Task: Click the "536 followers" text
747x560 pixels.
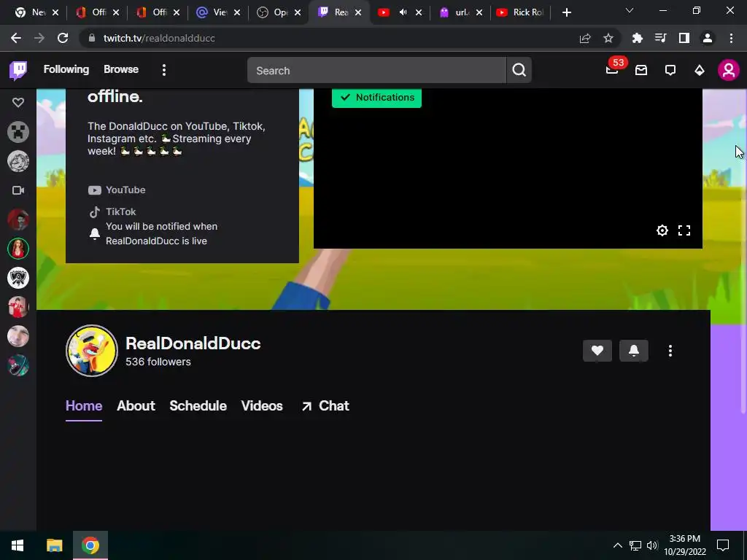Action: (158, 362)
